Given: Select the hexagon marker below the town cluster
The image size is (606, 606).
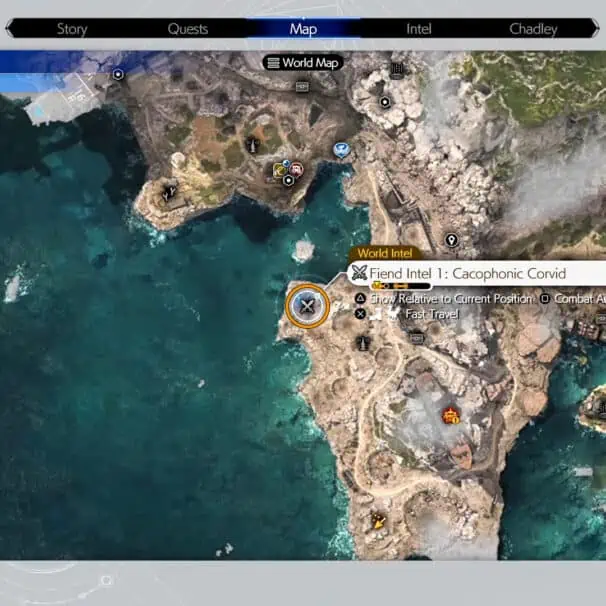Looking at the screenshot, I should (288, 180).
